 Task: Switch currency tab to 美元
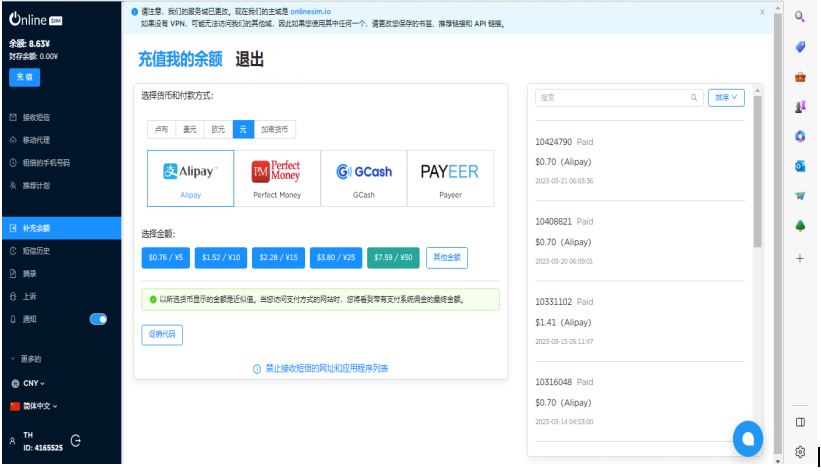190,129
